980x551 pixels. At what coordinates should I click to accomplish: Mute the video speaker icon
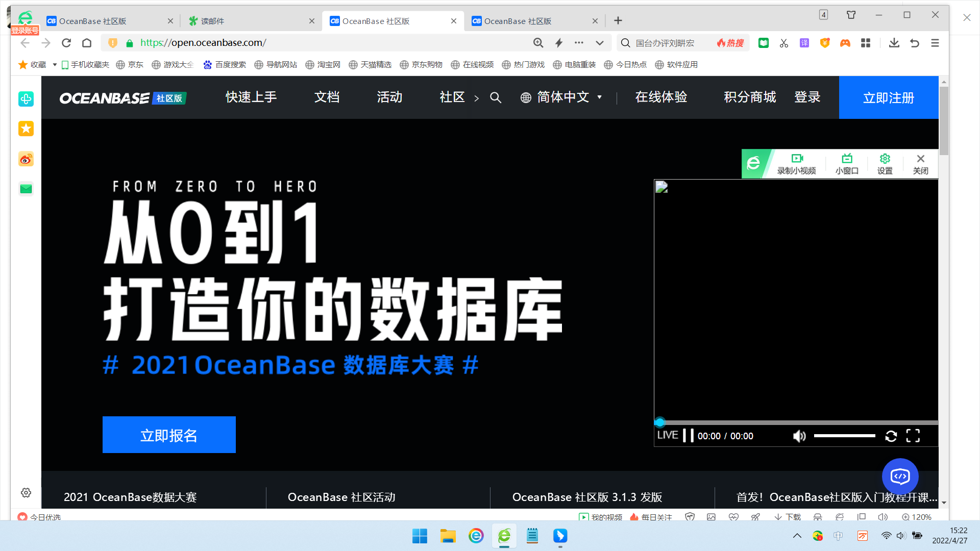click(x=799, y=436)
